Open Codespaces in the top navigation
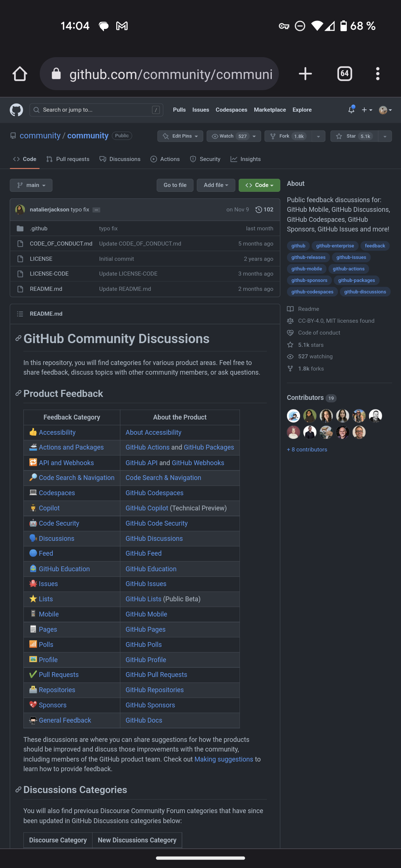 pos(231,110)
